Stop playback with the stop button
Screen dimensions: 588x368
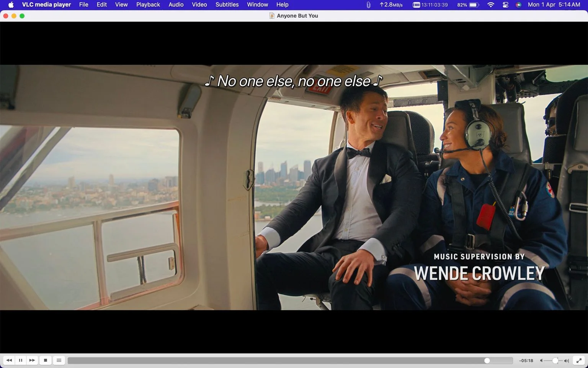[x=46, y=360]
